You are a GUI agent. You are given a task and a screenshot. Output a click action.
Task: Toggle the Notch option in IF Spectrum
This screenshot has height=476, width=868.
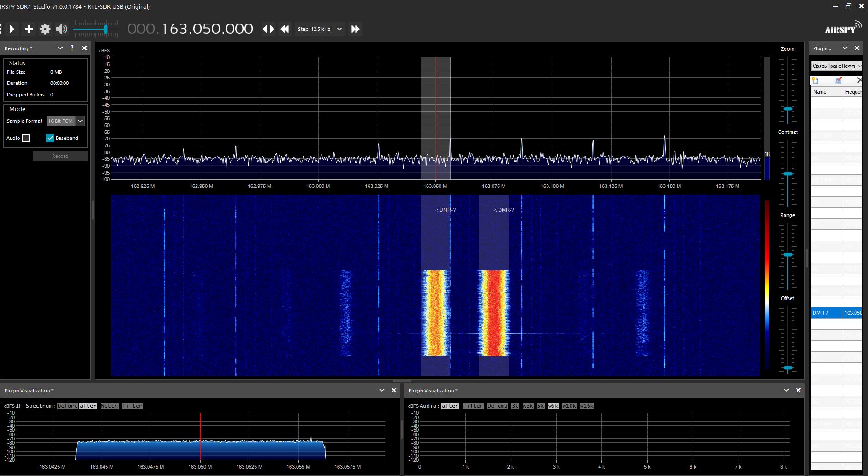point(109,406)
